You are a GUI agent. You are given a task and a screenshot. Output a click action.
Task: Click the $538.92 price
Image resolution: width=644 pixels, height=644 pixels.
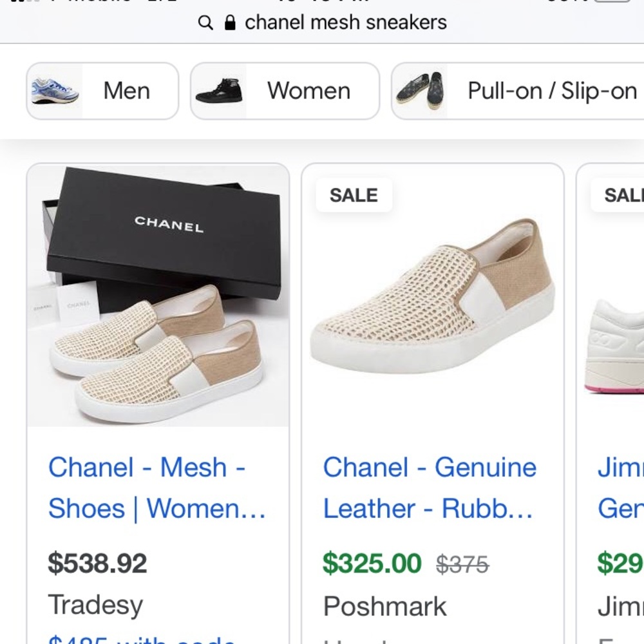[x=97, y=563]
